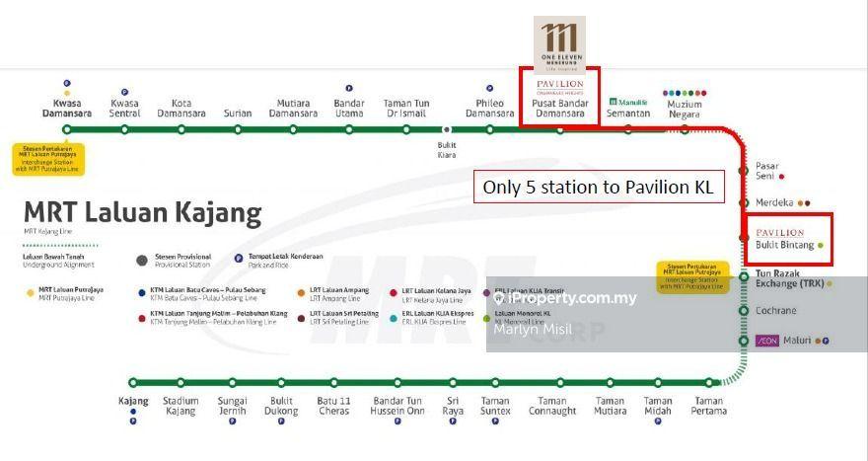Click the orange LRT Laluan Ampang legend dot
Image resolution: width=868 pixels, height=461 pixels.
[301, 292]
